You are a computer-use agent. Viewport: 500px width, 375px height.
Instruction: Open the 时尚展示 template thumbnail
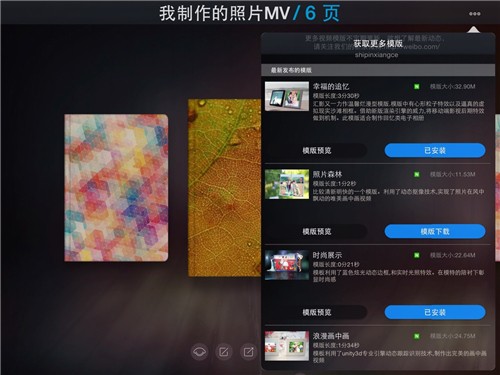click(x=287, y=265)
